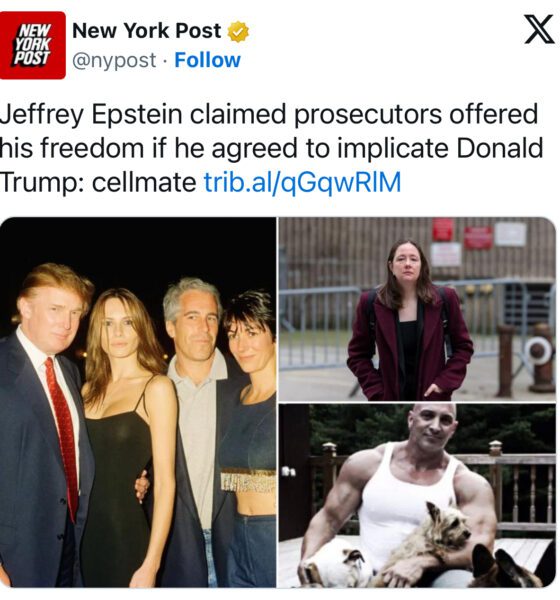Open the trib.al/qGqwRlM article link
The image size is (560, 600).
click(302, 182)
